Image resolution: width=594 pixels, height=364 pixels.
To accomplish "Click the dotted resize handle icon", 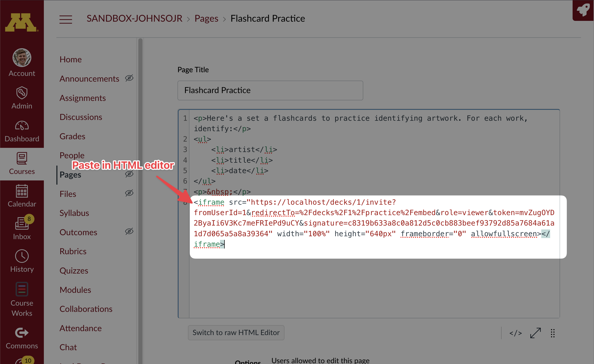I will pos(553,333).
